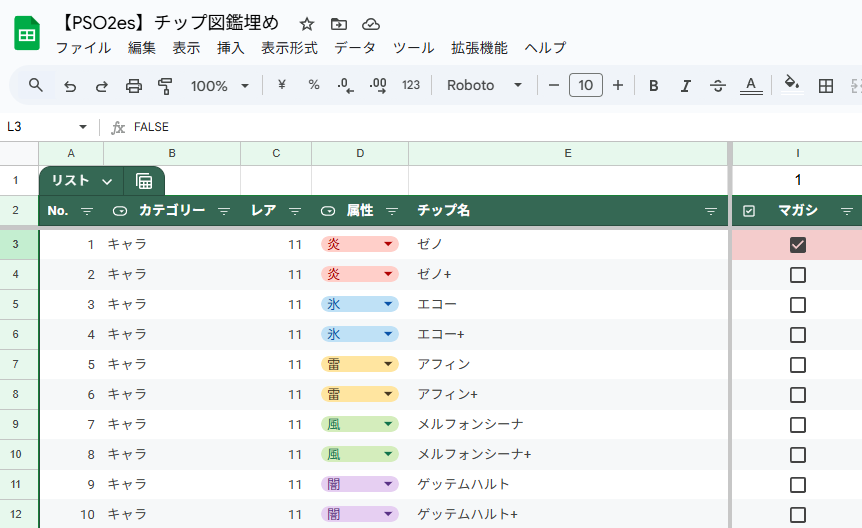Open the データ menu
The width and height of the screenshot is (862, 528).
[355, 48]
